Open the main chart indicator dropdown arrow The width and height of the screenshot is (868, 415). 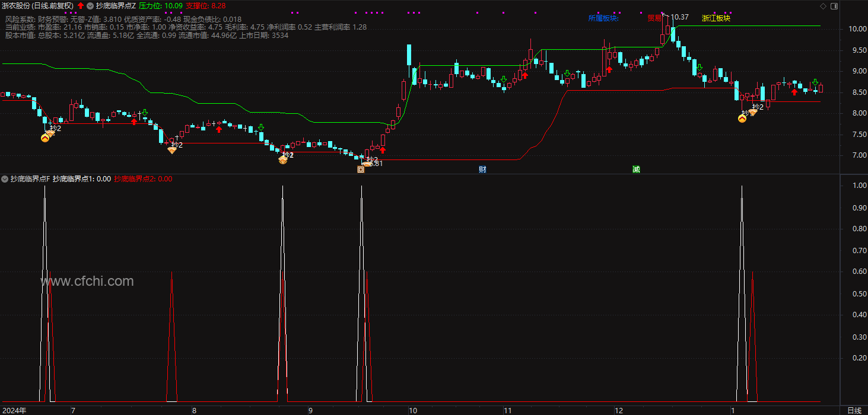click(90, 6)
